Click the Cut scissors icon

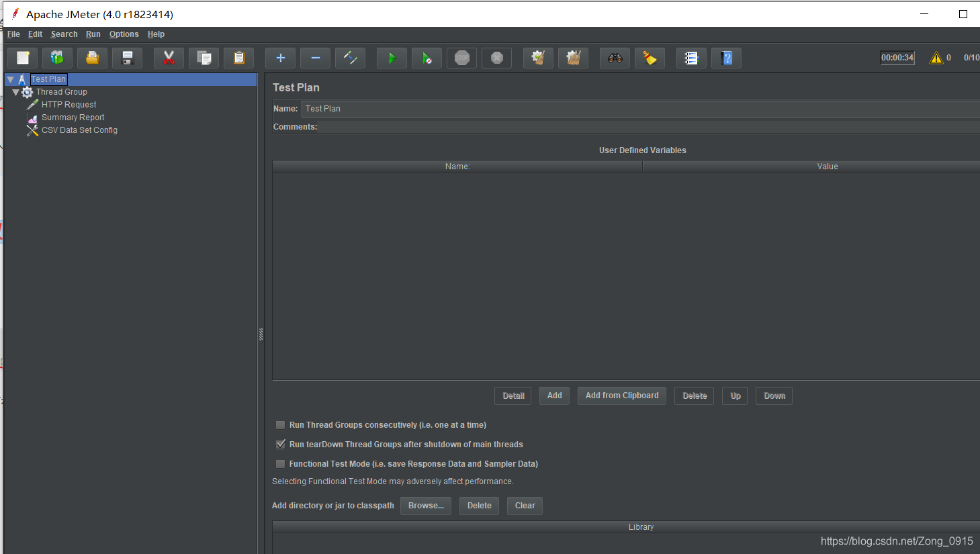(169, 58)
